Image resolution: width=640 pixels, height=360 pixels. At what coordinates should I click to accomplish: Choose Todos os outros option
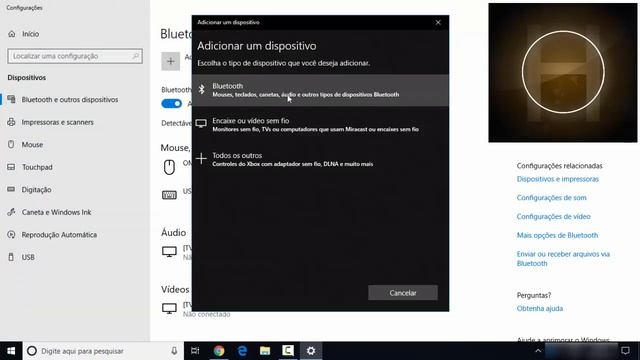[320, 160]
